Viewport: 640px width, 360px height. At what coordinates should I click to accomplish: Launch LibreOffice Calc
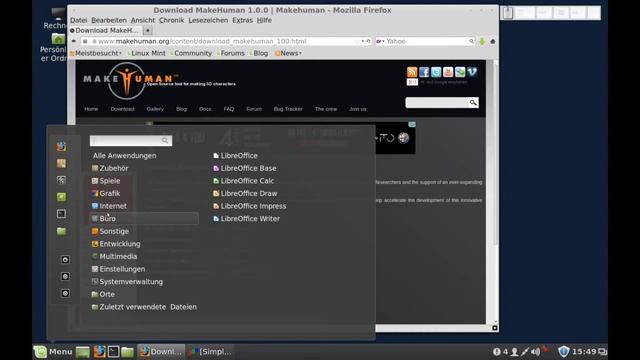tap(243, 181)
